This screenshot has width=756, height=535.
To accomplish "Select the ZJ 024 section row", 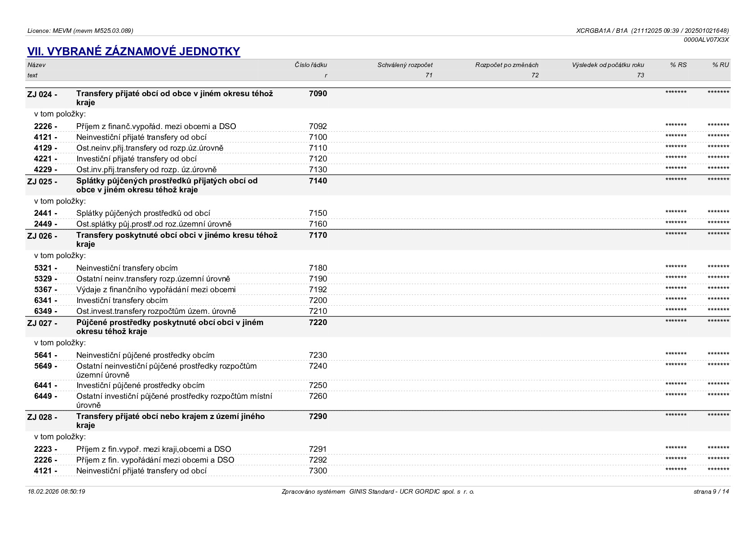I will (x=378, y=98).
